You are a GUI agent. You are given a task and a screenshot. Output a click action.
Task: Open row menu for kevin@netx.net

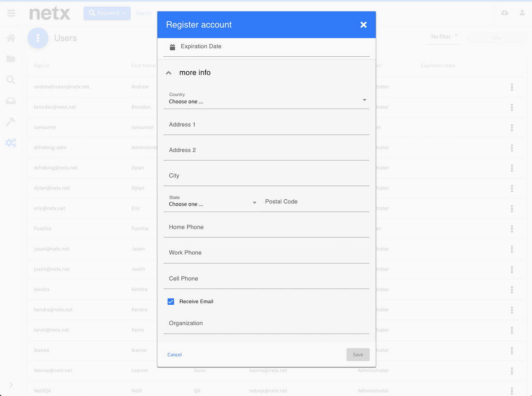512,330
